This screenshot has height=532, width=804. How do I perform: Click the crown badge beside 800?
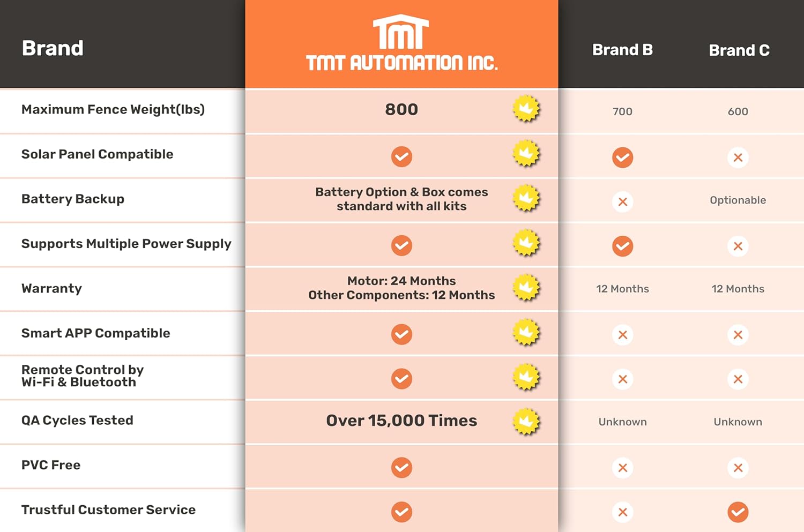tap(526, 109)
